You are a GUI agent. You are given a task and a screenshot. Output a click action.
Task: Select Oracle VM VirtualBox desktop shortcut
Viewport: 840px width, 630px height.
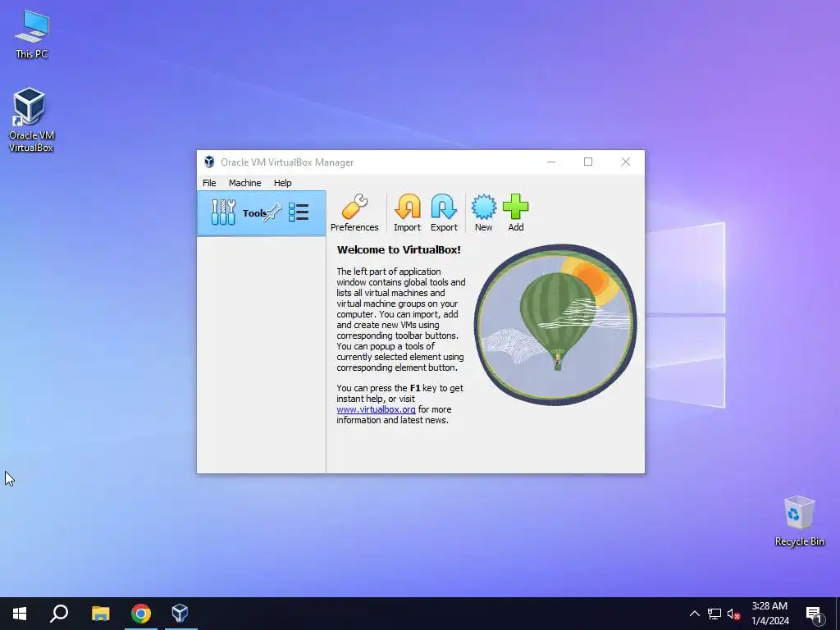[x=31, y=120]
